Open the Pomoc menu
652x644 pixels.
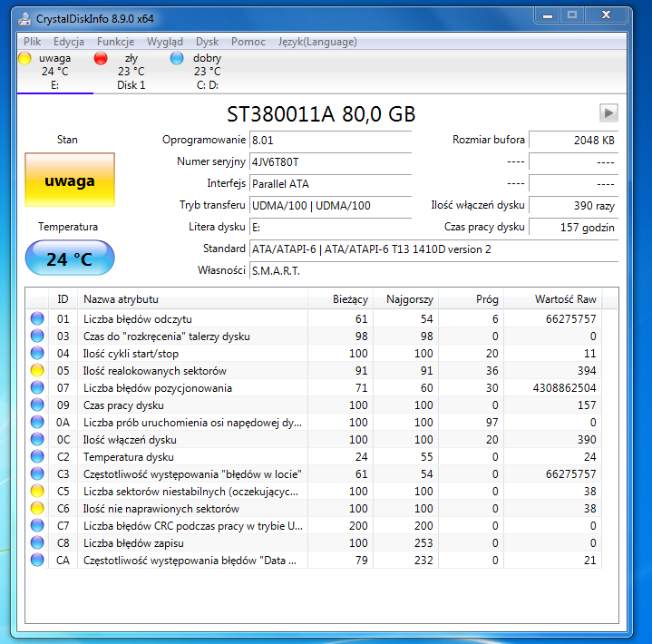248,42
